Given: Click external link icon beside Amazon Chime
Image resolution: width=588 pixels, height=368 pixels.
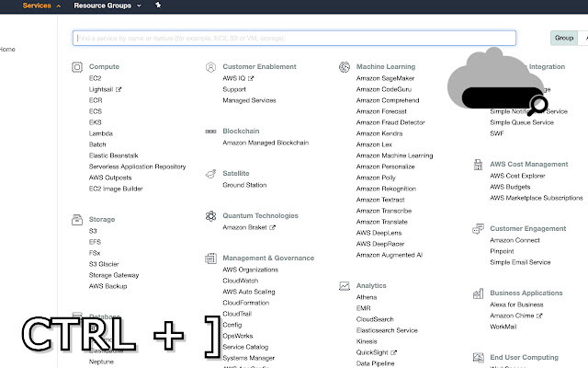Looking at the screenshot, I should coord(539,316).
